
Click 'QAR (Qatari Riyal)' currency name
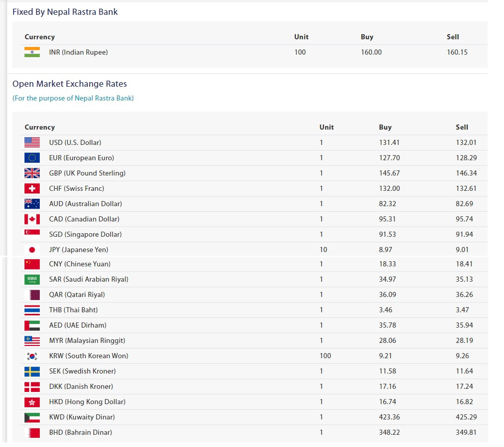tap(77, 294)
